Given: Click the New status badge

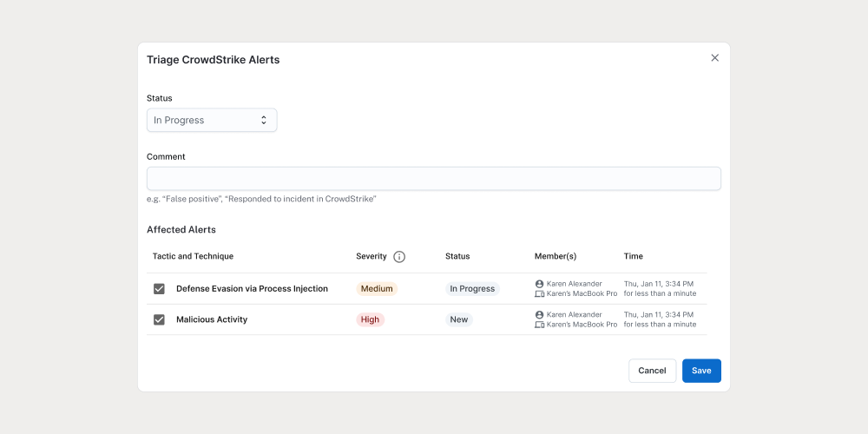Looking at the screenshot, I should coord(459,319).
